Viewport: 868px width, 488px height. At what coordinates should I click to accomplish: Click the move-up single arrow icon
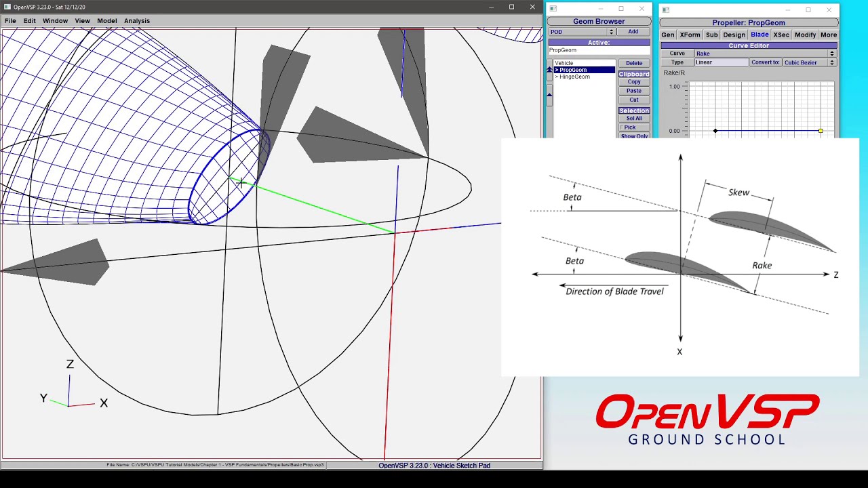click(550, 94)
